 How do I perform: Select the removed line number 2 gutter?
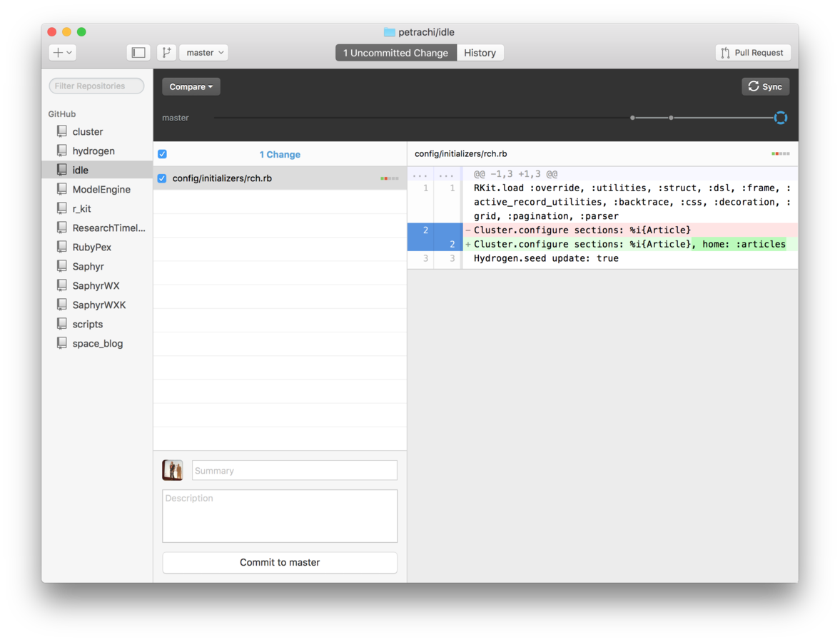(x=426, y=230)
